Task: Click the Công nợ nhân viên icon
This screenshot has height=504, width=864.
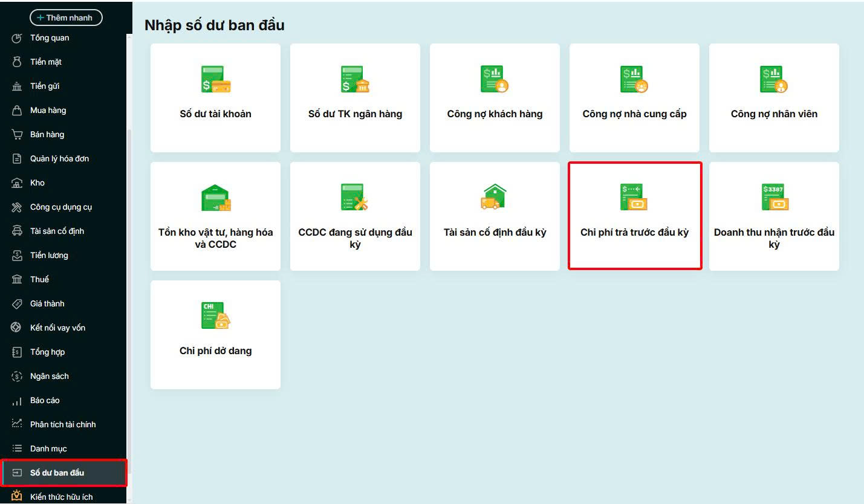Action: pos(774,79)
